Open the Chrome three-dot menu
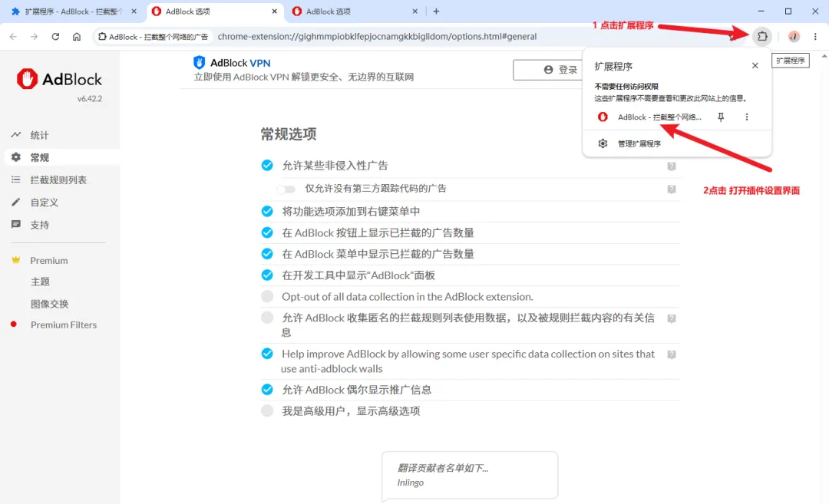829x504 pixels. coord(814,37)
